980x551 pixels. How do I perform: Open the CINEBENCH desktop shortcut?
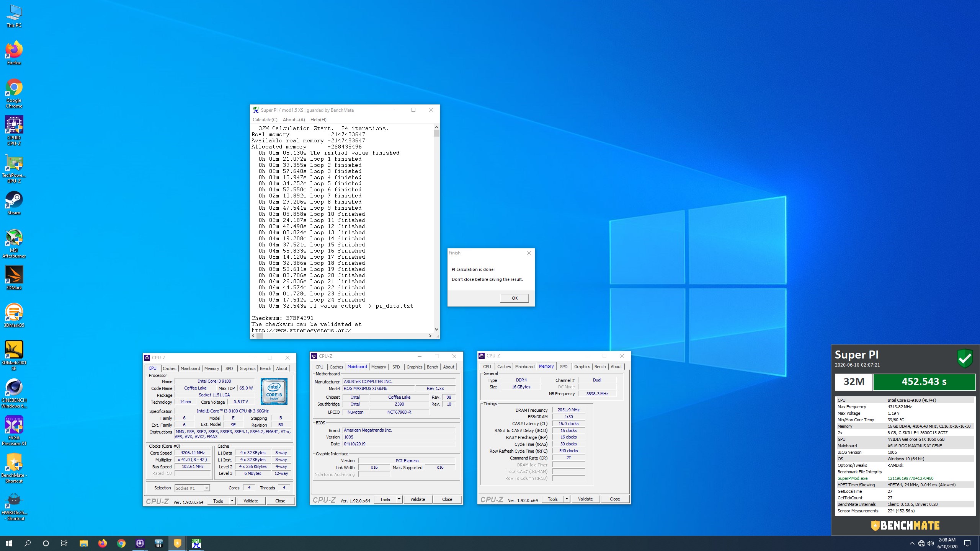(x=14, y=393)
